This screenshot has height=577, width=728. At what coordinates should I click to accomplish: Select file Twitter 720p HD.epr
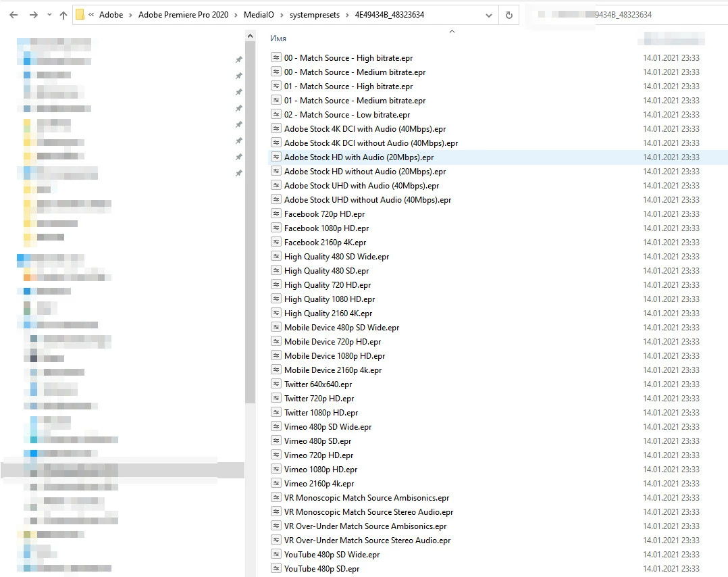pos(319,398)
